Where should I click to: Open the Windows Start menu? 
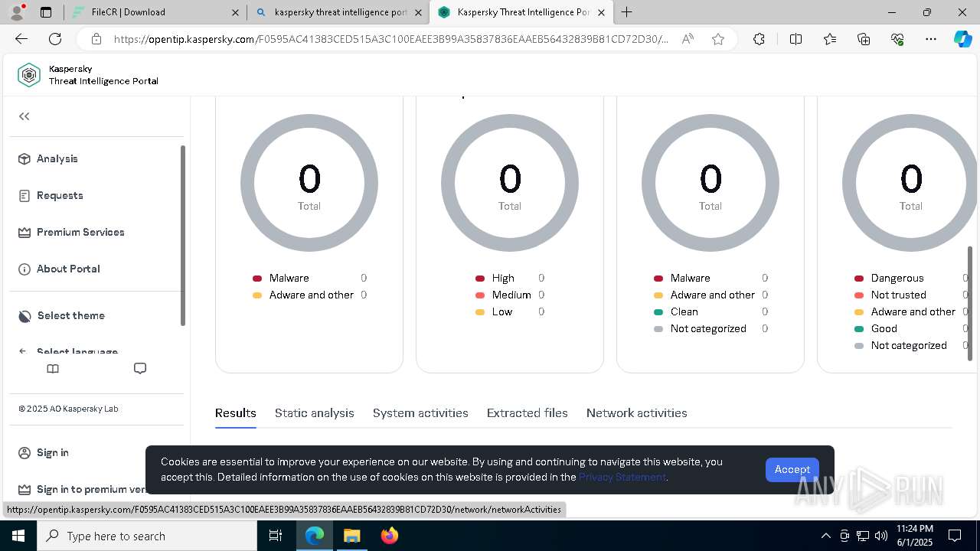[x=18, y=536]
